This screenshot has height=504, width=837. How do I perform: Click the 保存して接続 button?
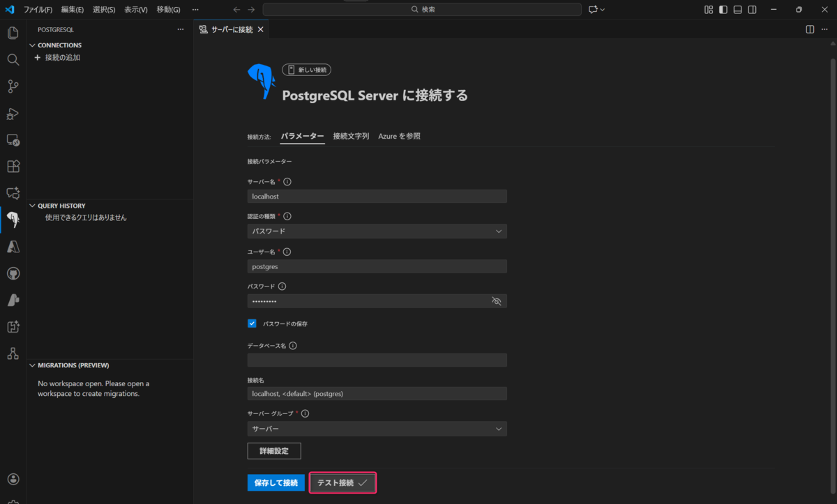[x=276, y=482]
